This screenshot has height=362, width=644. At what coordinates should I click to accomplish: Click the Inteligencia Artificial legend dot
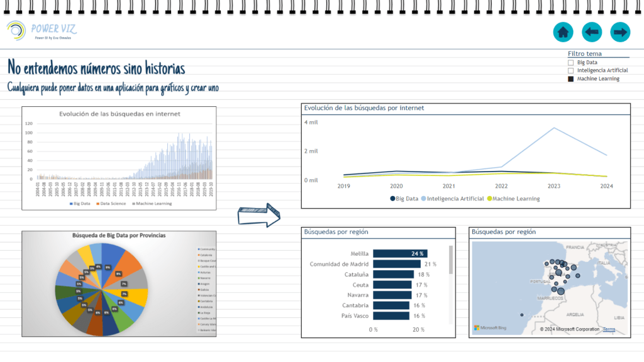[x=423, y=199]
